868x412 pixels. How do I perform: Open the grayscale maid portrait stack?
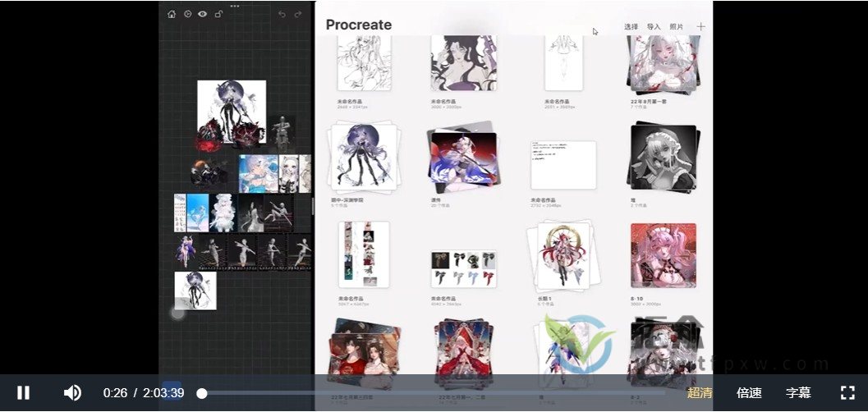coord(664,158)
